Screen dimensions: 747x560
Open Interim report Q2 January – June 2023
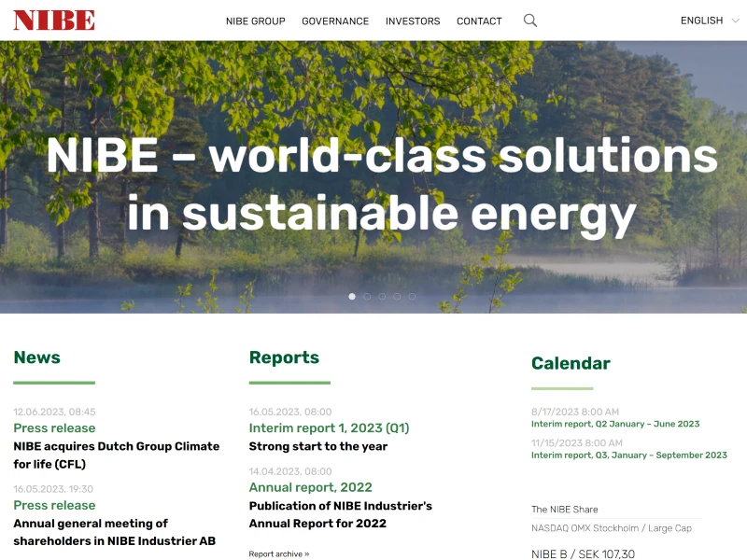[x=615, y=424]
